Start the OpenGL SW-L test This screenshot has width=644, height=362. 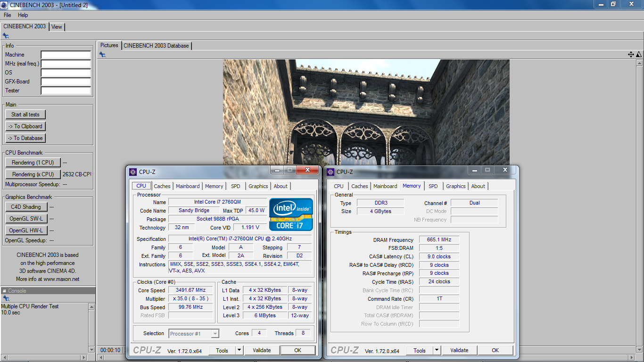coord(26,219)
